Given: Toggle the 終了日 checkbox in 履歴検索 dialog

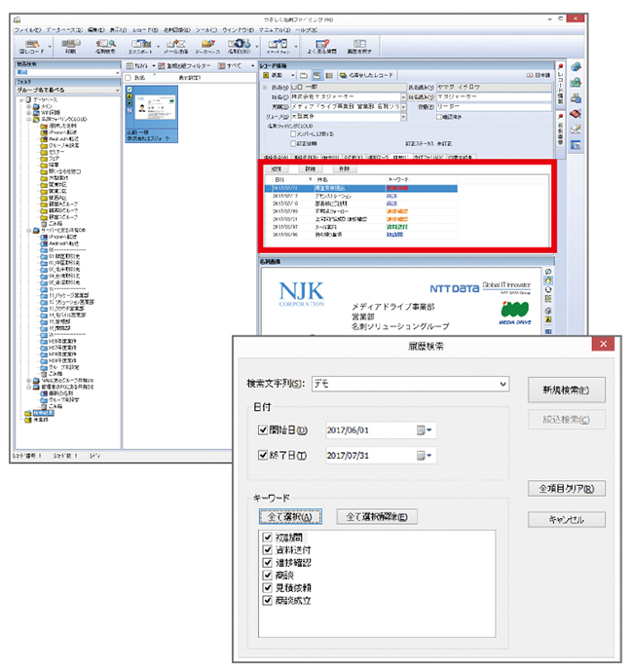Looking at the screenshot, I should pyautogui.click(x=263, y=455).
